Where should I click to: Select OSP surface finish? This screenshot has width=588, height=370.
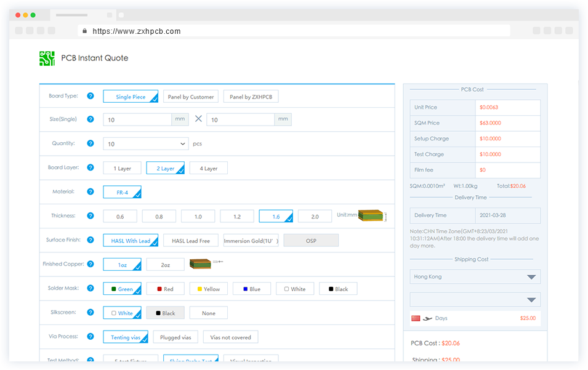click(311, 240)
